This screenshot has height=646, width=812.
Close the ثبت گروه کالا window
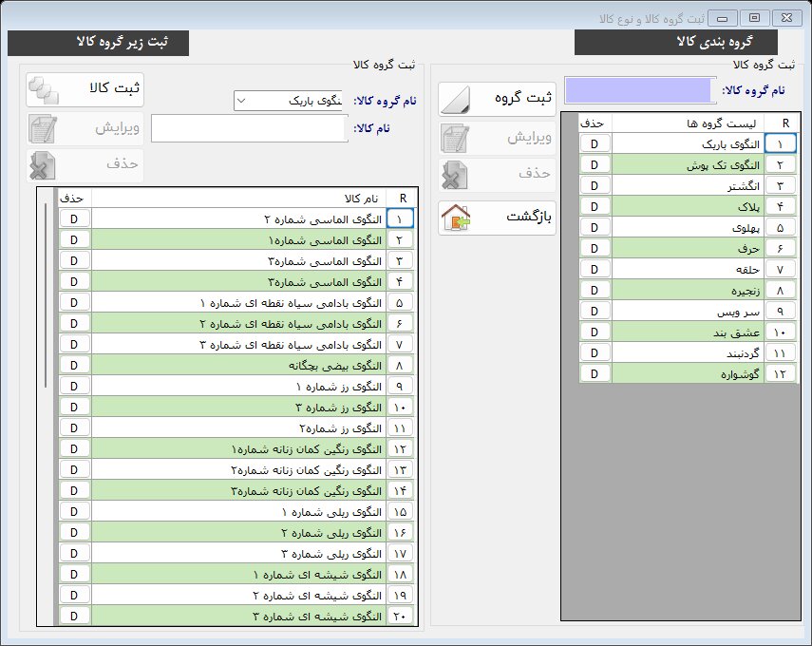(786, 18)
